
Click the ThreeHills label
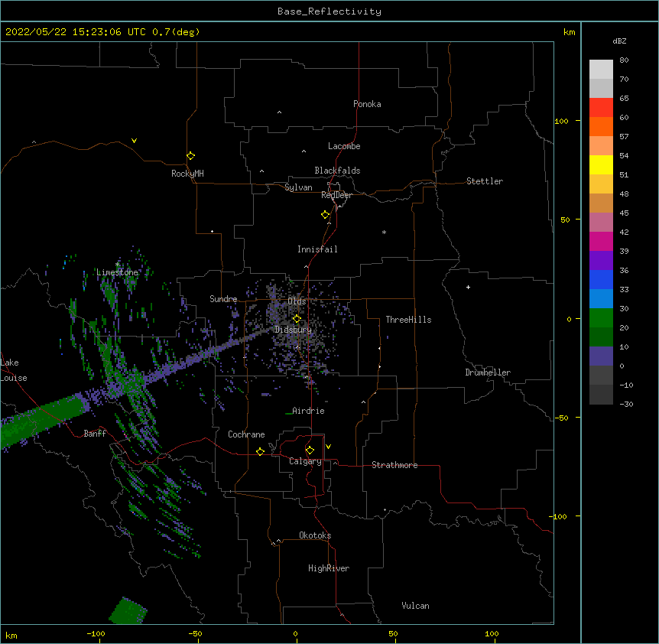tap(408, 320)
